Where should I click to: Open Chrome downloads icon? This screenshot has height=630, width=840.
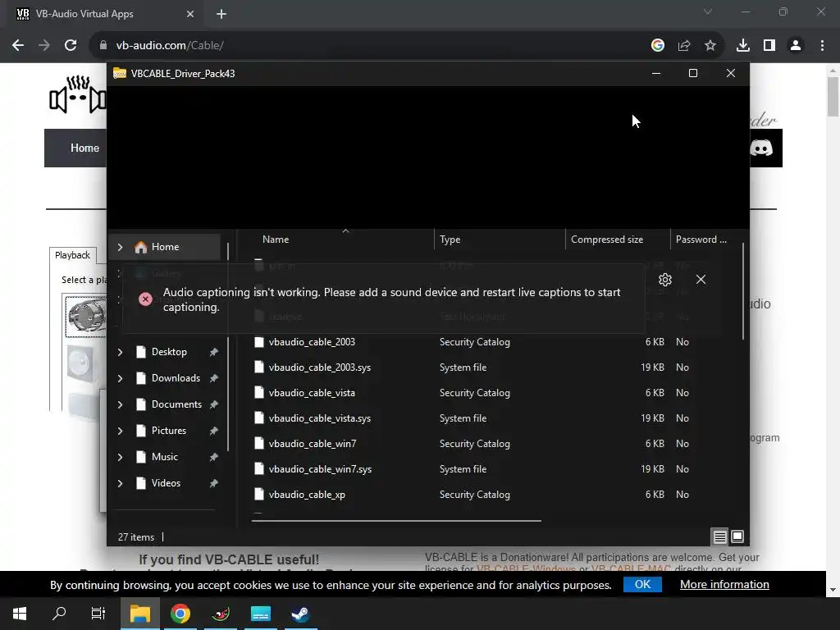(743, 46)
